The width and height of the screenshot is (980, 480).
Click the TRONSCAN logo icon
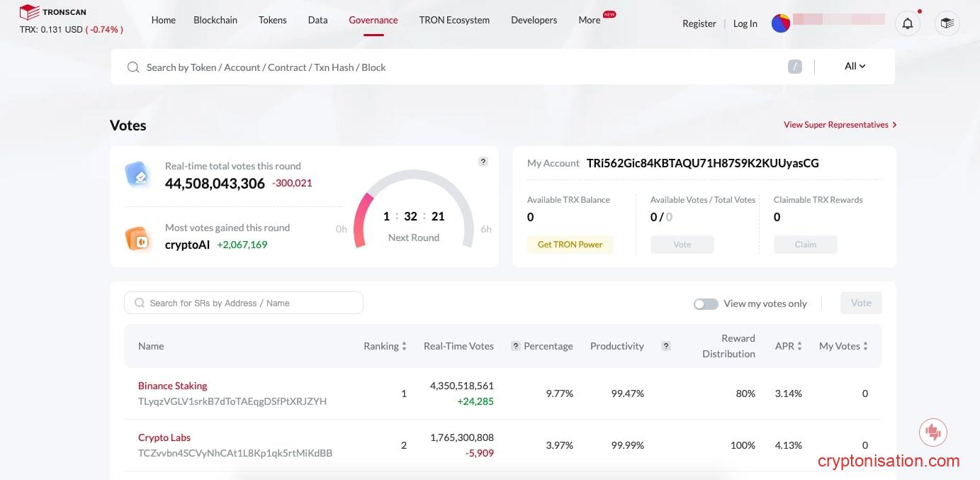29,12
